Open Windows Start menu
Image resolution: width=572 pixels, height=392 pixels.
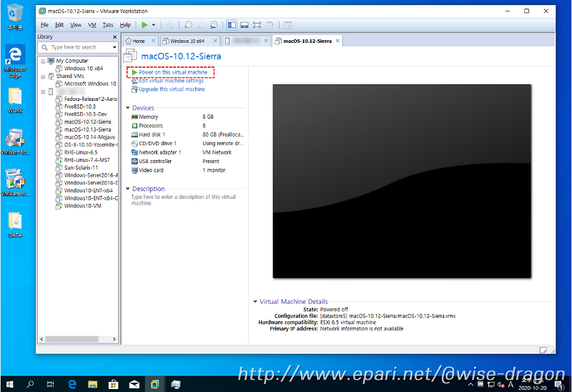coord(10,384)
